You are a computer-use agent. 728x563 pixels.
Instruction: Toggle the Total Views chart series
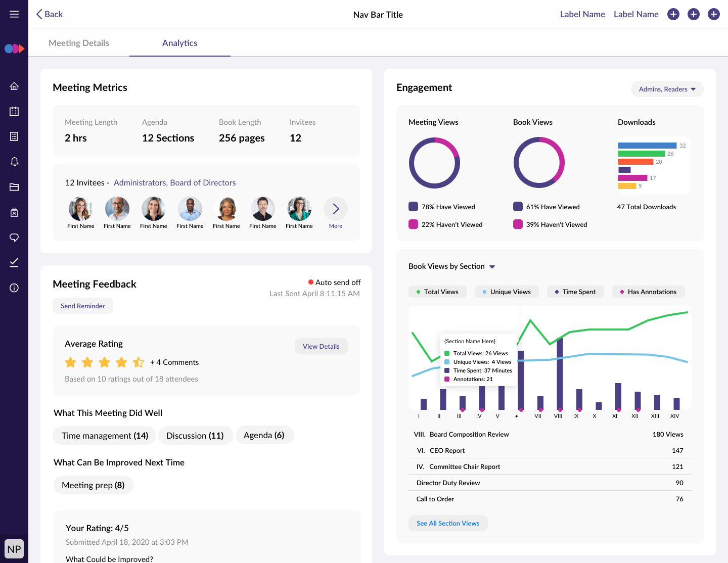(x=437, y=292)
